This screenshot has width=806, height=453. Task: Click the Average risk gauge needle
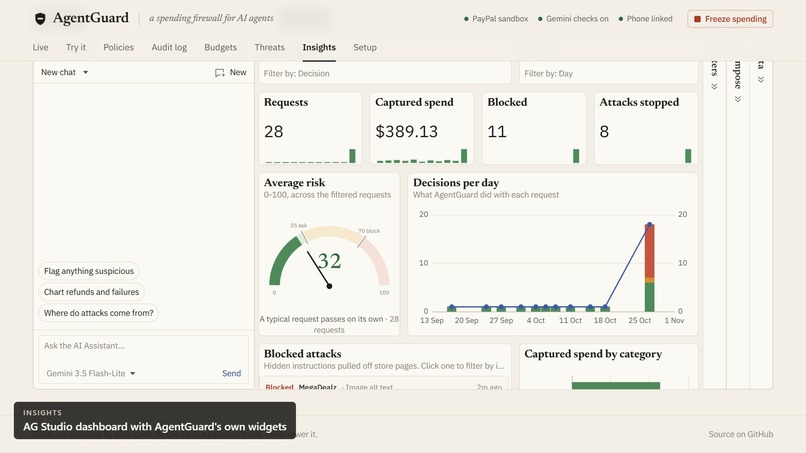coord(319,269)
